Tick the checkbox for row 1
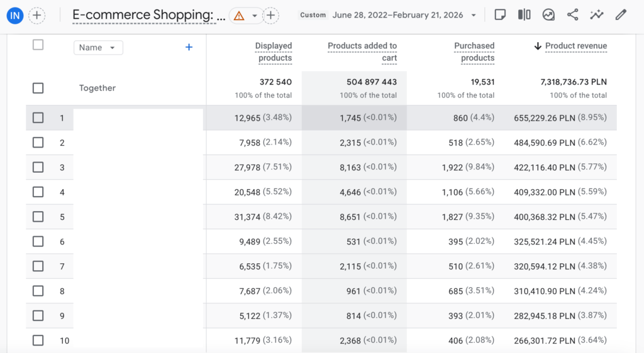The width and height of the screenshot is (644, 353). (x=38, y=117)
